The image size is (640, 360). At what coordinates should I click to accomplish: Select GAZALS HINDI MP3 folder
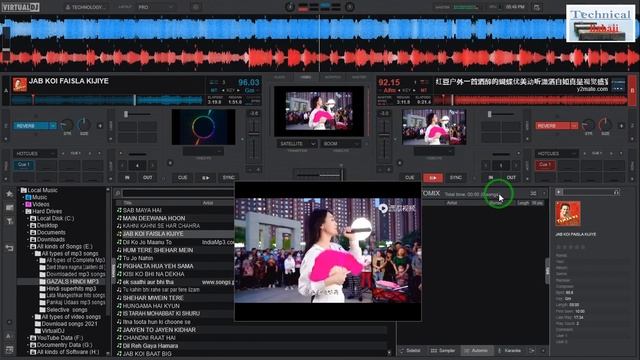click(72, 282)
